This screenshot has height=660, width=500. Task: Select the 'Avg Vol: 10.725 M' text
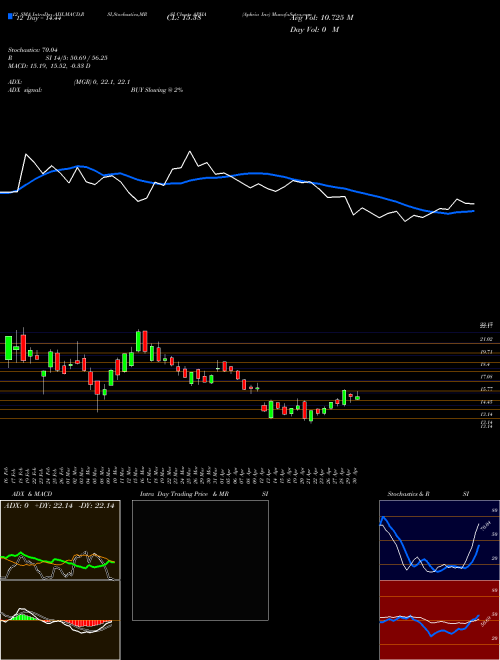click(x=322, y=18)
